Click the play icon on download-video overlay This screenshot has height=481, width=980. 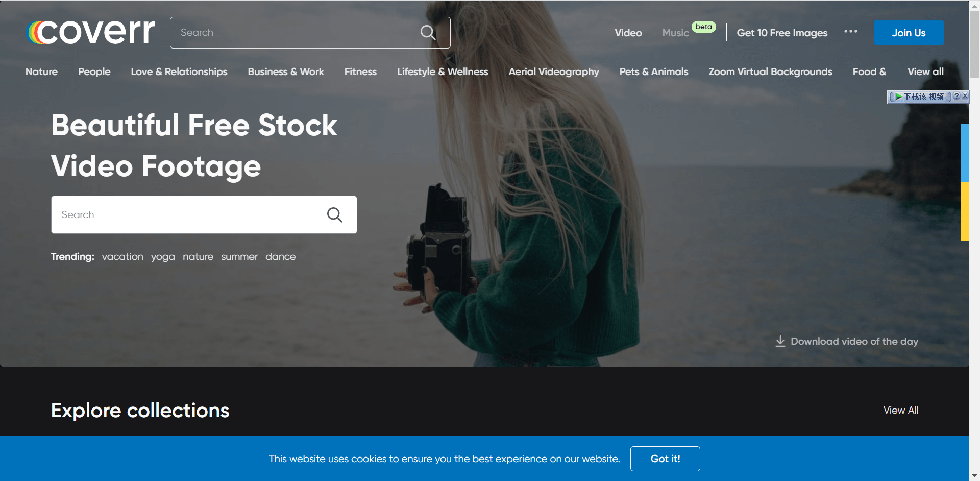(898, 97)
